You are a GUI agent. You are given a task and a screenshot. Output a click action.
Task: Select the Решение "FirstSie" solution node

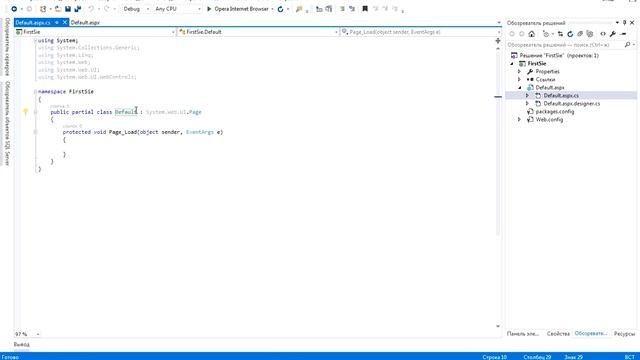pyautogui.click(x=559, y=56)
